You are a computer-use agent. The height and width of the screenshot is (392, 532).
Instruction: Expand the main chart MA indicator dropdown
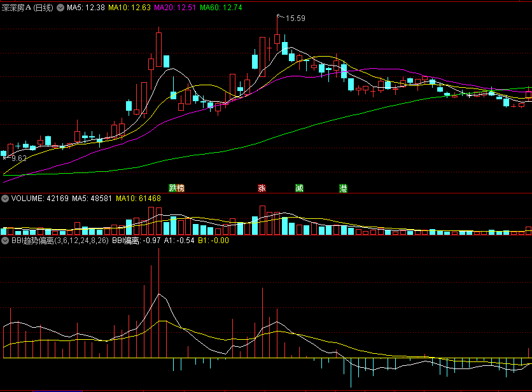(x=60, y=8)
